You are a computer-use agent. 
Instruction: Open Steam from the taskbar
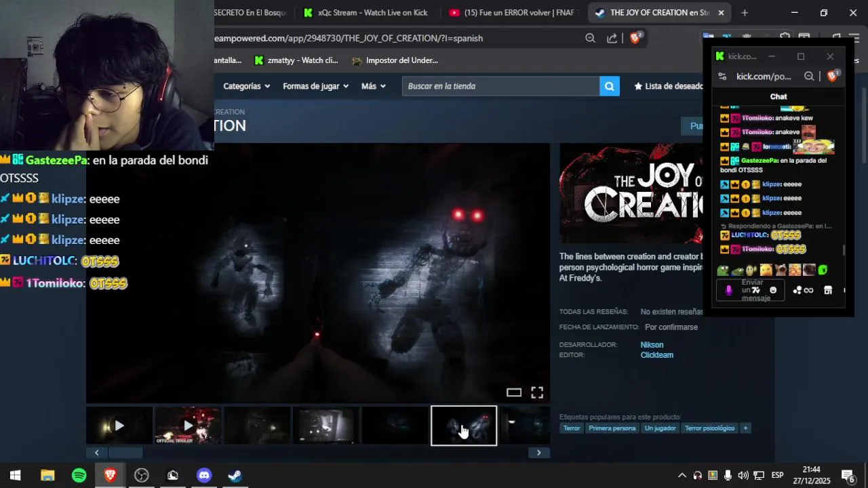(x=235, y=475)
